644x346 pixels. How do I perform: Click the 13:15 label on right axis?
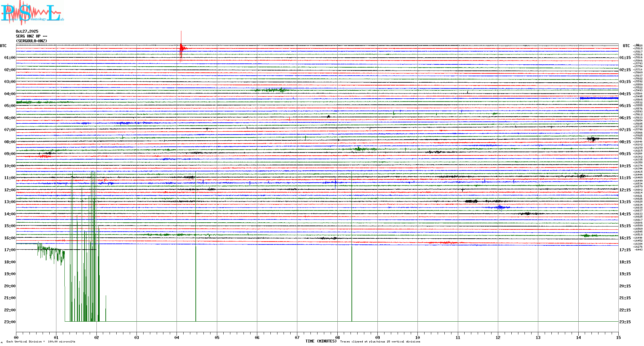[625, 202]
